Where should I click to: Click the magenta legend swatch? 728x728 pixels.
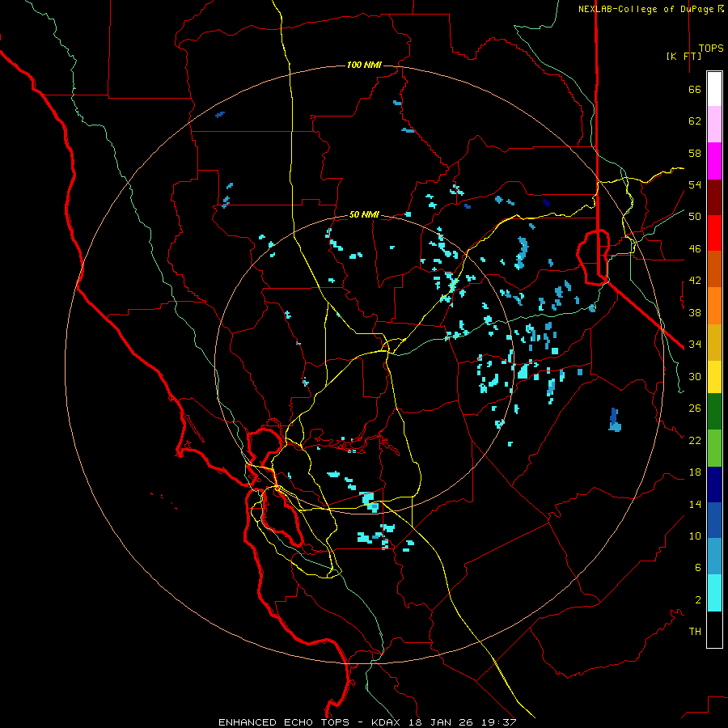[x=714, y=161]
